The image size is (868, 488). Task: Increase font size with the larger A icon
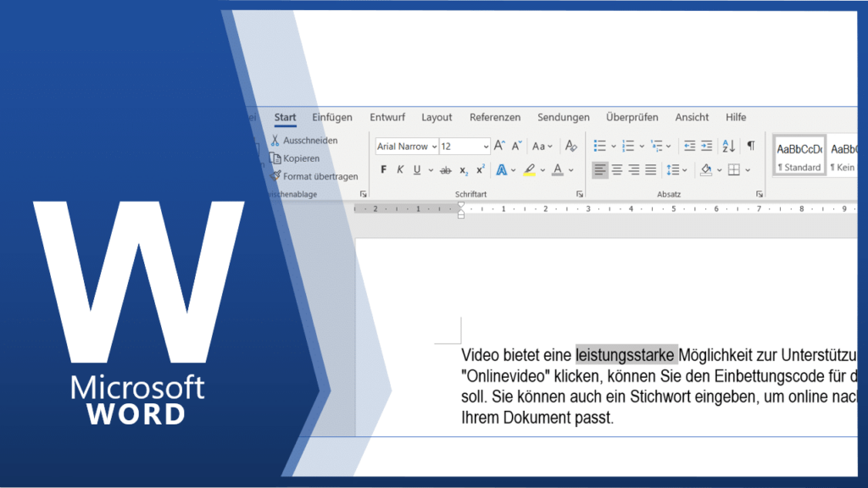(498, 146)
